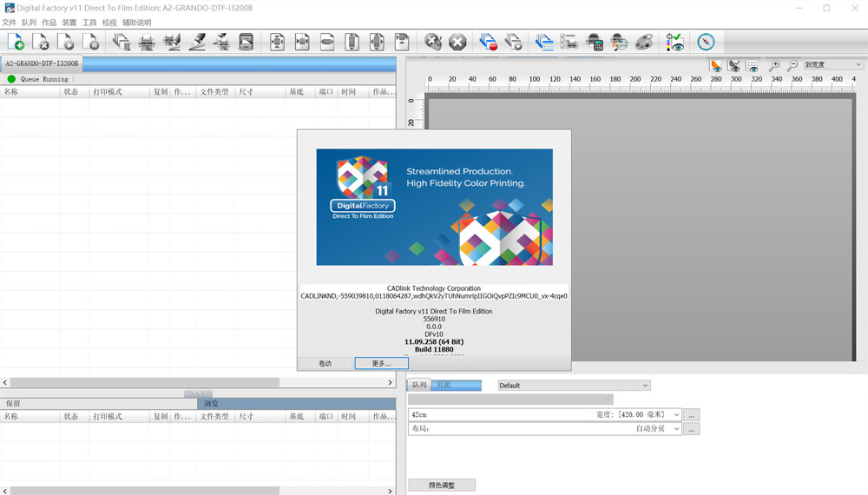Open the checklist printer settings icon
The width and height of the screenshot is (868, 495).
click(x=569, y=42)
